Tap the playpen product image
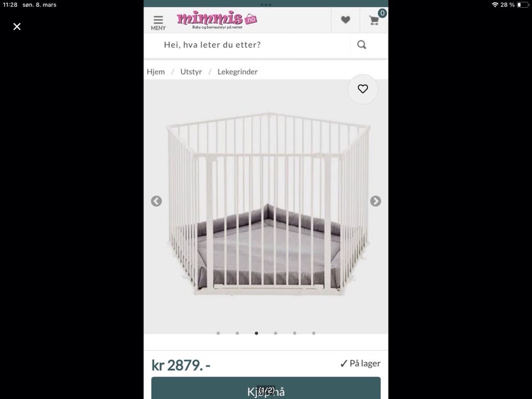 click(268, 204)
